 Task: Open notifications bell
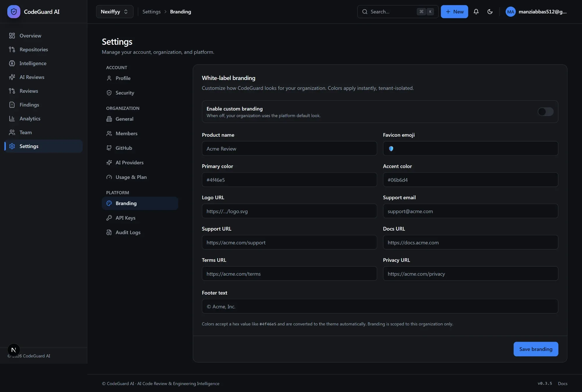(476, 12)
